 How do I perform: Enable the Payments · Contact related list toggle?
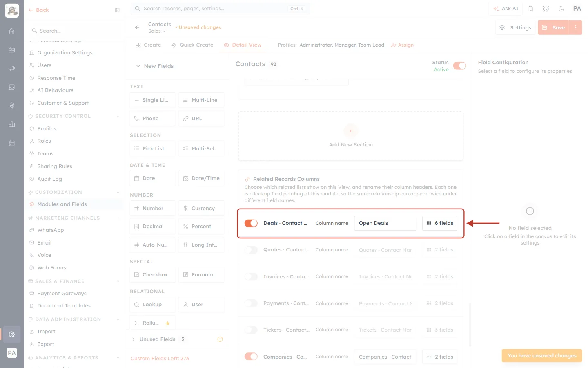tap(251, 303)
